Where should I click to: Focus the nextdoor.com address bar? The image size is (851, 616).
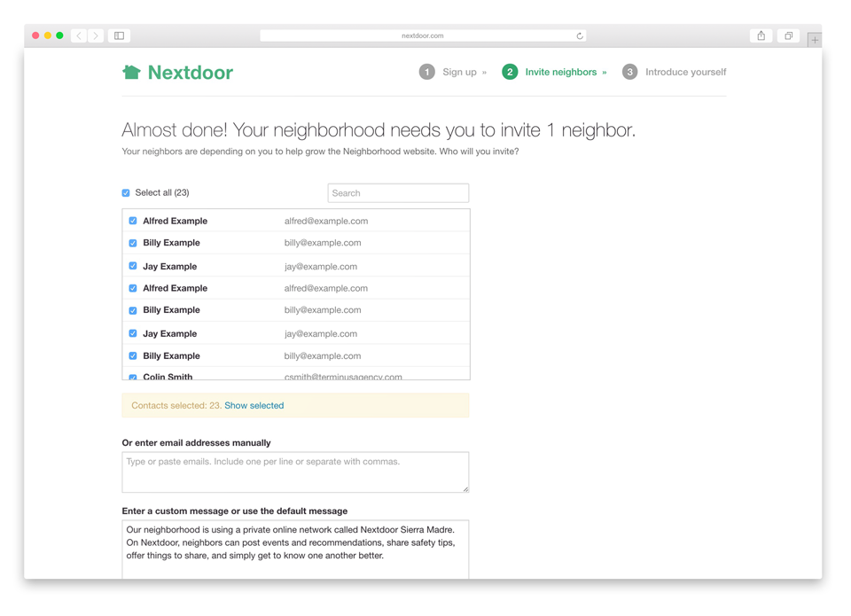[x=423, y=35]
